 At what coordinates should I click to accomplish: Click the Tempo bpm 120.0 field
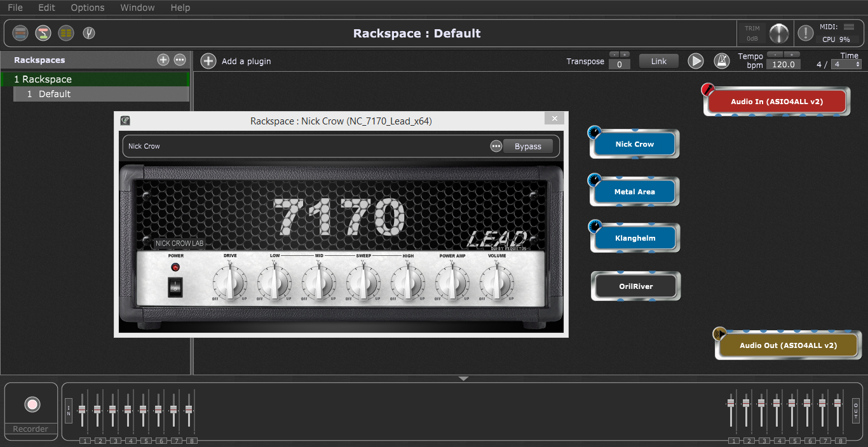[x=783, y=64]
